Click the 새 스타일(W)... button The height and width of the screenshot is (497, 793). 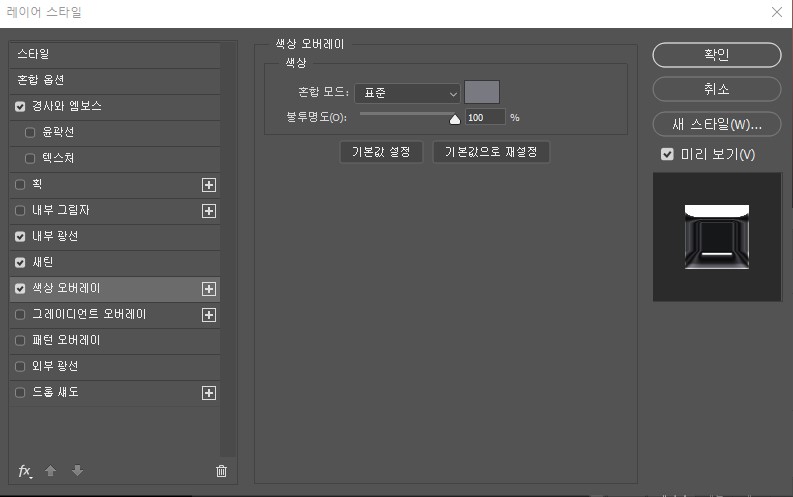point(717,124)
